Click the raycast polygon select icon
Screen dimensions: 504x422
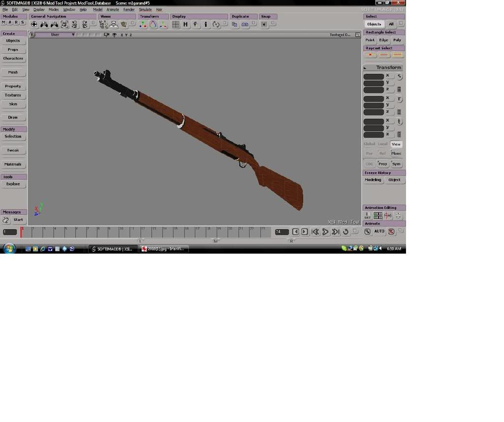[397, 55]
